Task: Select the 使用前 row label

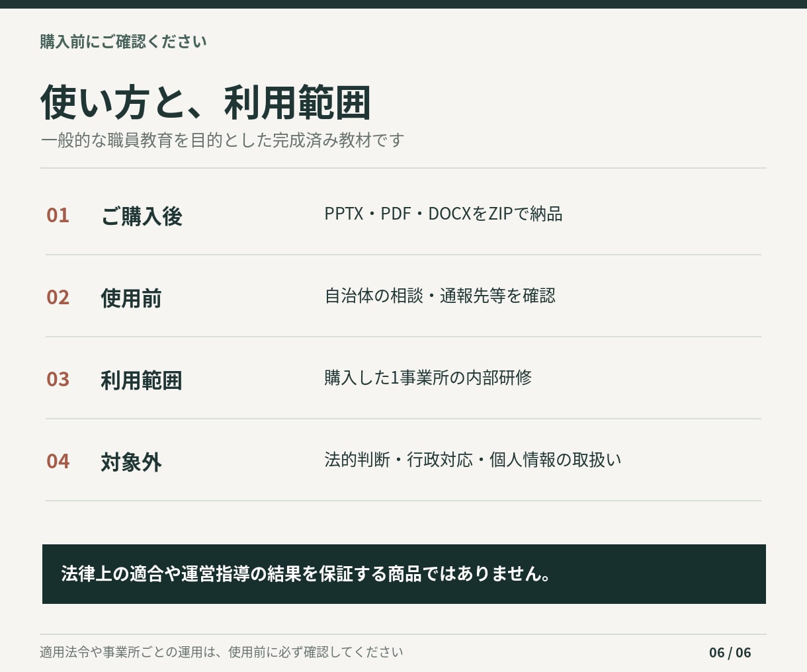Action: 131,298
